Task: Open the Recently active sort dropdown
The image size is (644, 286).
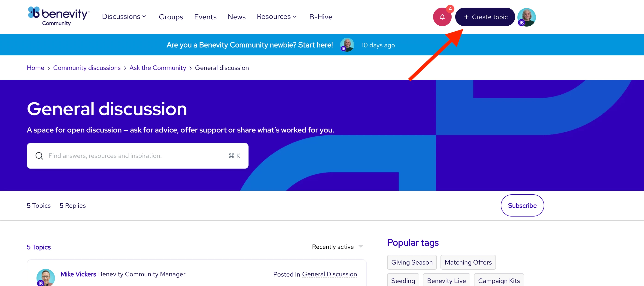Action: click(x=337, y=247)
